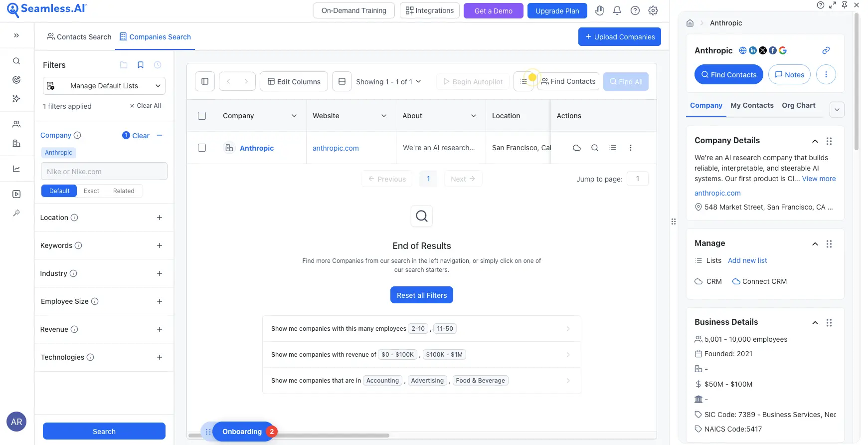Switch to Contacts Search tab
Screen dimensions: 868x445
pyautogui.click(x=79, y=37)
